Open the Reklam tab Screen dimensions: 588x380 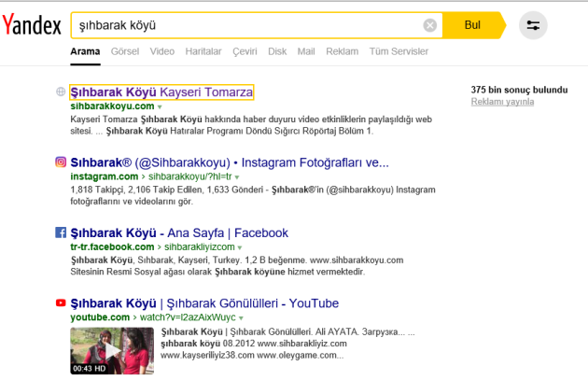[x=342, y=51]
